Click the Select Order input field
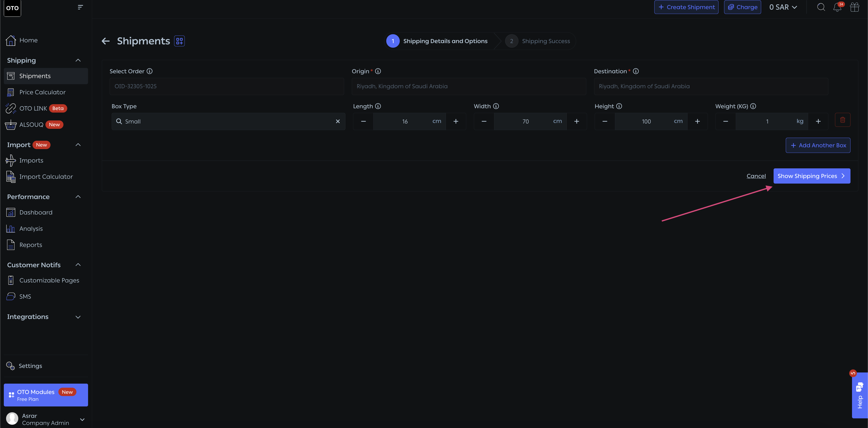Screen dimensions: 868x428 tap(226, 86)
